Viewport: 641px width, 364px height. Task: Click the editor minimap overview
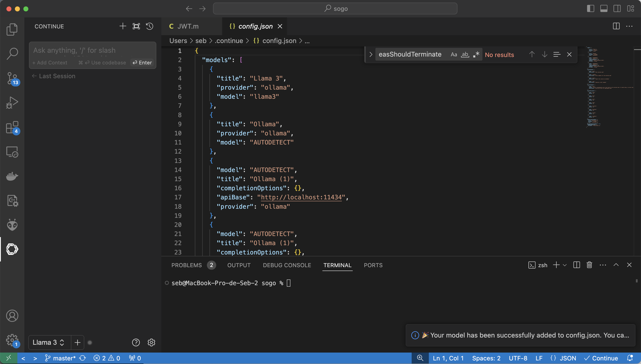pyautogui.click(x=609, y=87)
